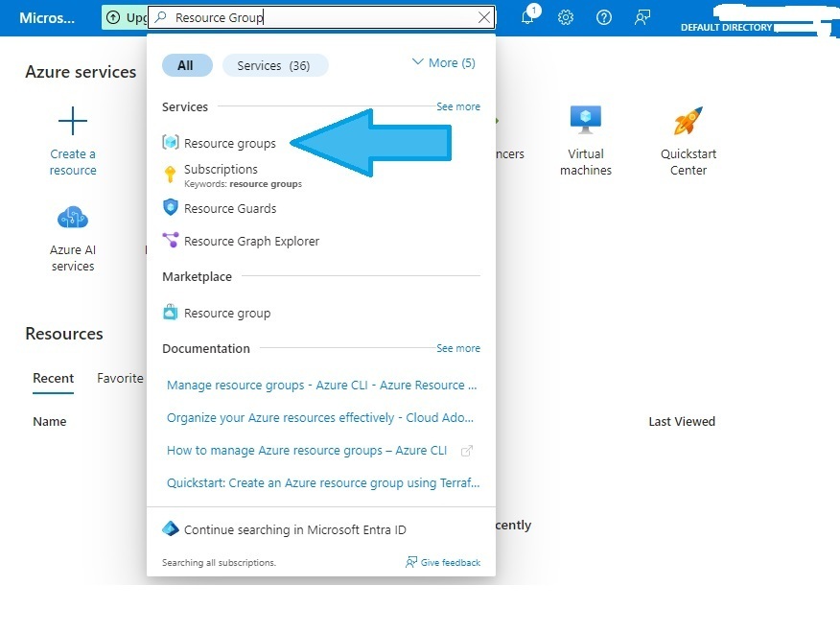Open Organize your Azure resources effectively doc

pos(320,418)
